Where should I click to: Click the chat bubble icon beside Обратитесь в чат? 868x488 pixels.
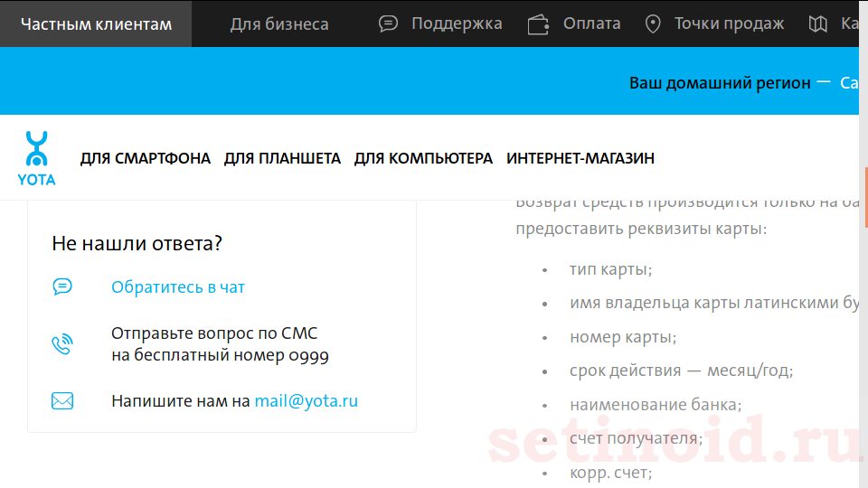tap(62, 286)
